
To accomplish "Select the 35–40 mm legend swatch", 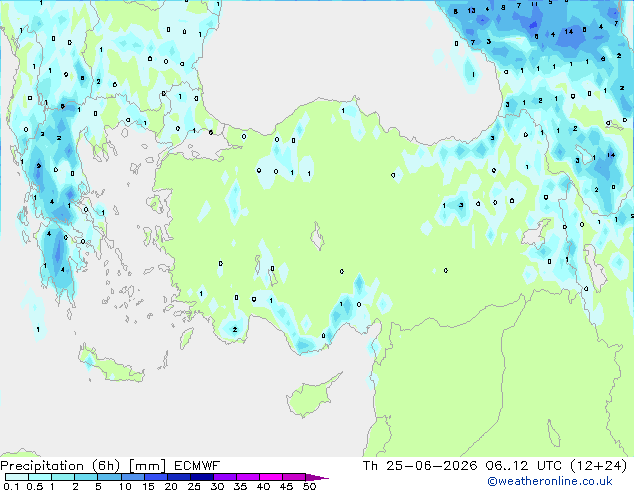I will pyautogui.click(x=247, y=477).
